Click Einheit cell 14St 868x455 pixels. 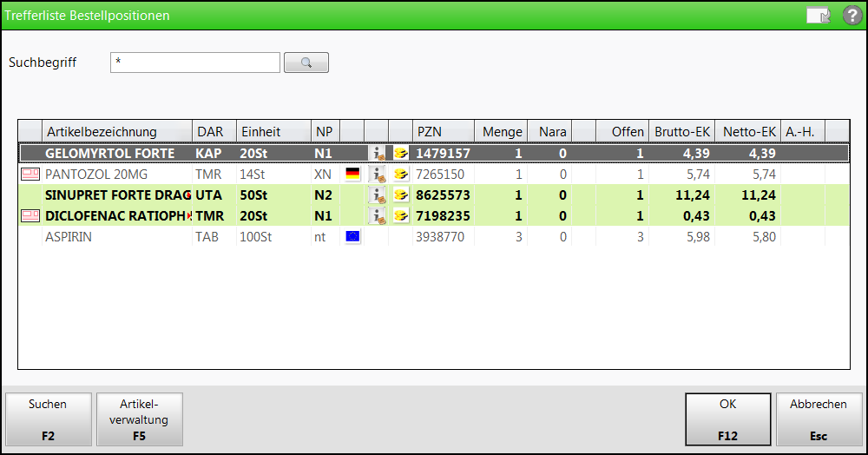(x=252, y=175)
